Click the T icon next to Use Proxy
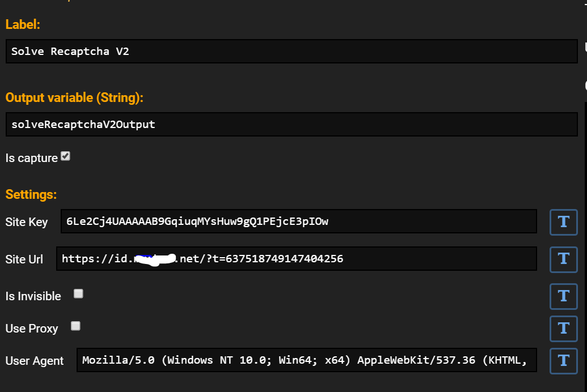Screen dimensions: 587x392 coord(563,329)
